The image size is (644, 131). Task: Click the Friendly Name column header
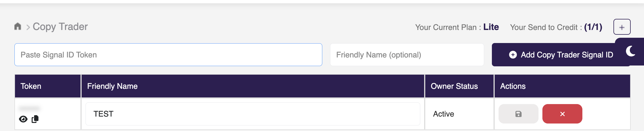point(112,86)
